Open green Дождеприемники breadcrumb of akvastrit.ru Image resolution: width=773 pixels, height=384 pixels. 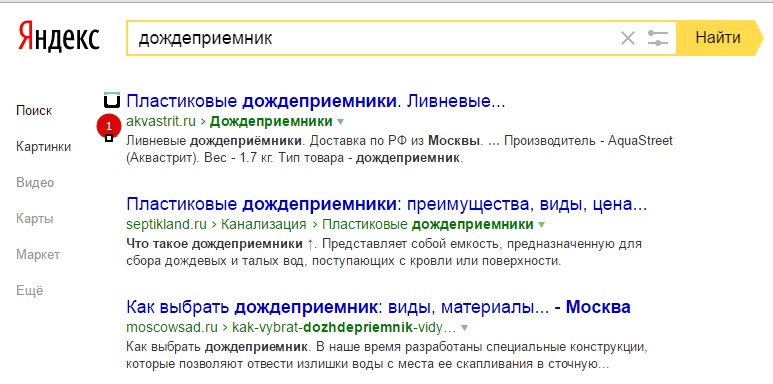pos(271,121)
